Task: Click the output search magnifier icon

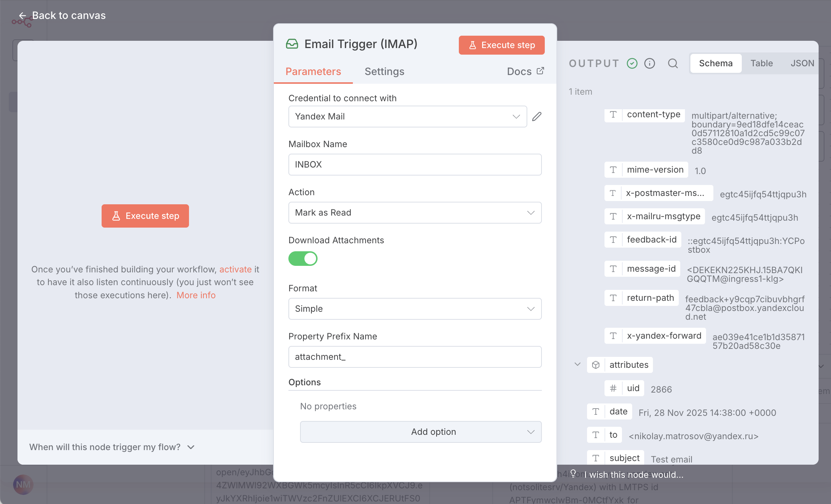Action: 673,63
